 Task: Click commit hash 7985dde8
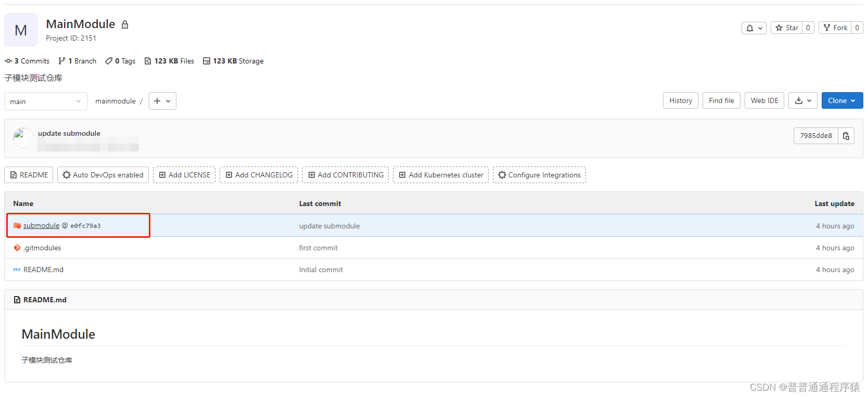tap(816, 136)
